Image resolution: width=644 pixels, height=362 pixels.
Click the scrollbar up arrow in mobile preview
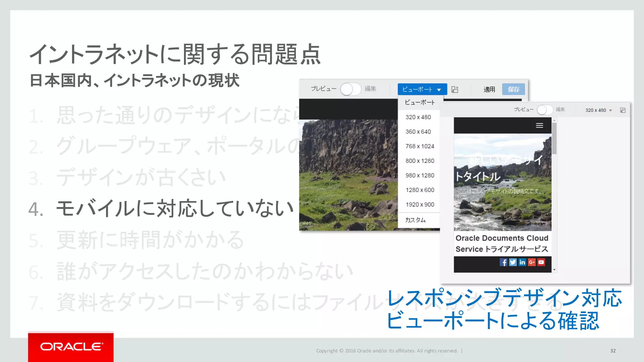[x=554, y=120]
